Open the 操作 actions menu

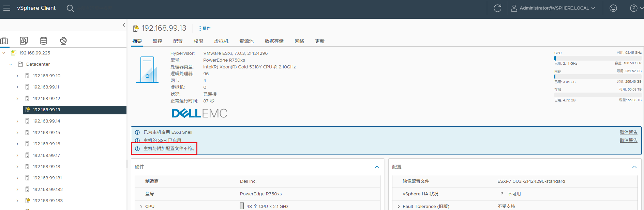click(205, 28)
